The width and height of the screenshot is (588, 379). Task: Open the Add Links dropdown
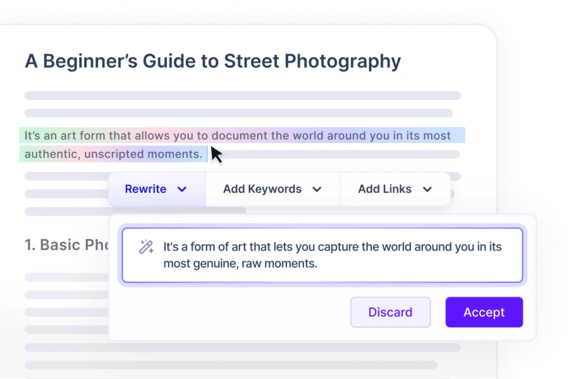tap(395, 189)
